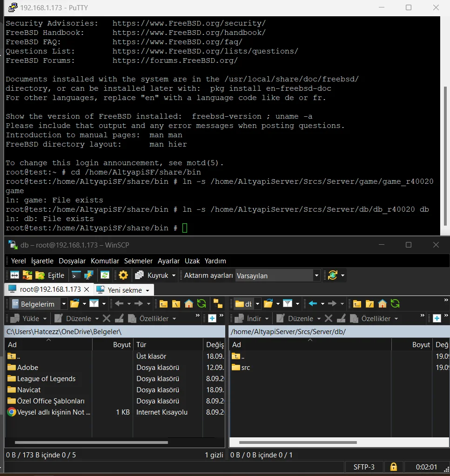
Task: Open the Dosyalar menu
Action: pyautogui.click(x=72, y=261)
